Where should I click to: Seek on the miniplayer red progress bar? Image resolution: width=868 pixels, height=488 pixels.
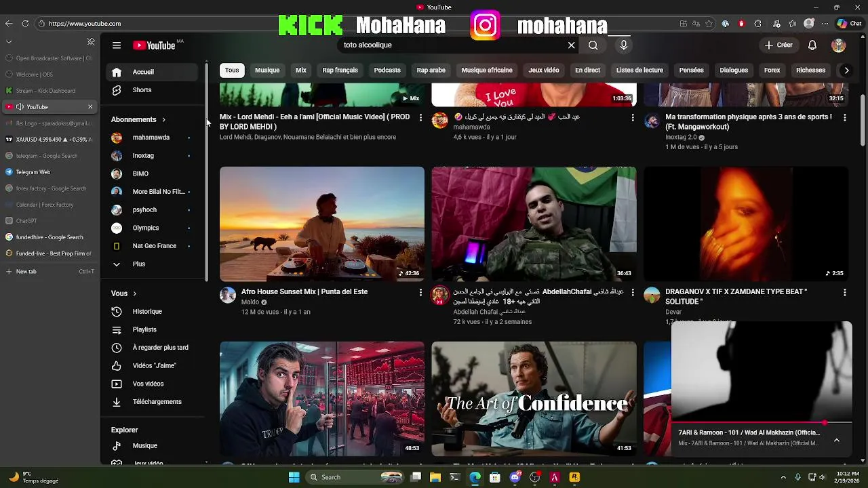762,422
